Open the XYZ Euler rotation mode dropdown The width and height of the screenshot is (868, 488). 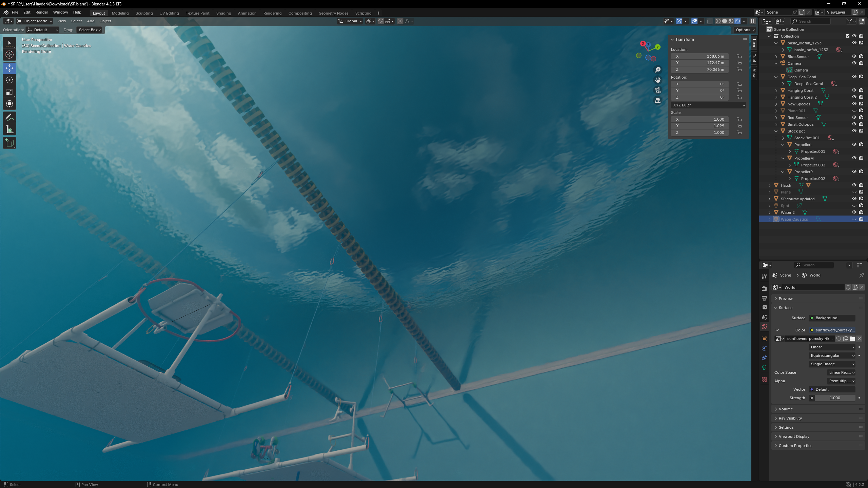point(708,105)
